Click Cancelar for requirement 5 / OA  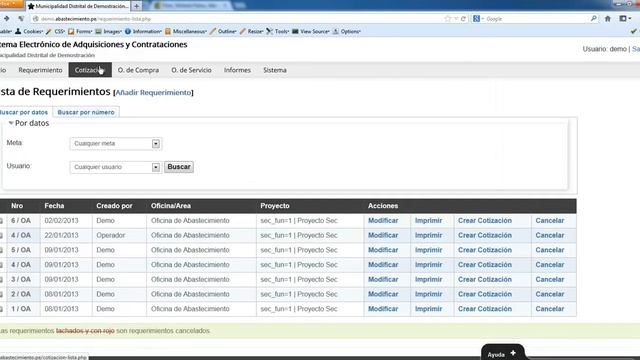(x=550, y=250)
